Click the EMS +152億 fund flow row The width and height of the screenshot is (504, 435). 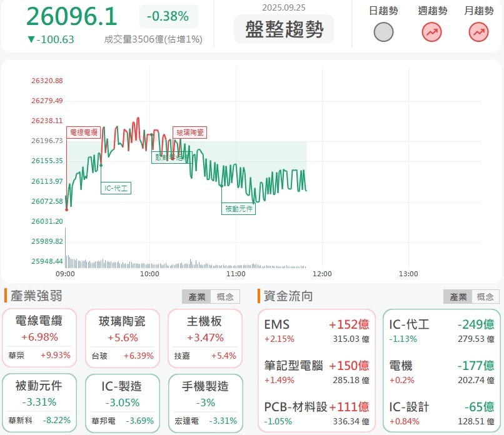pos(316,331)
